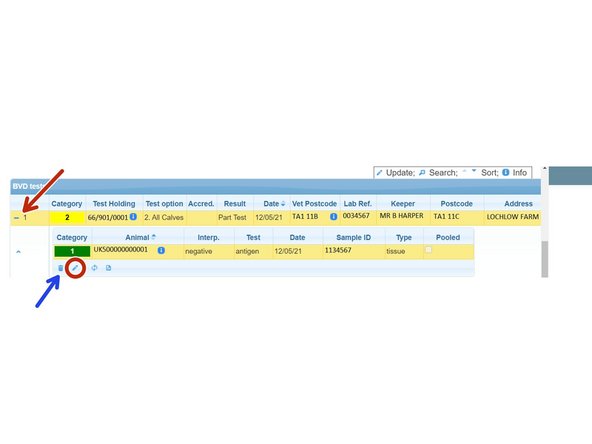
Task: Select the yellow category 2 cell
Action: point(67,217)
